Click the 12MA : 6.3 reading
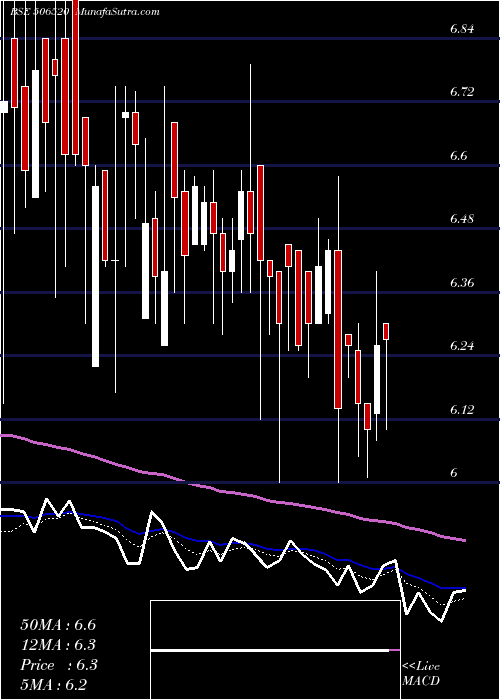 click(x=58, y=645)
